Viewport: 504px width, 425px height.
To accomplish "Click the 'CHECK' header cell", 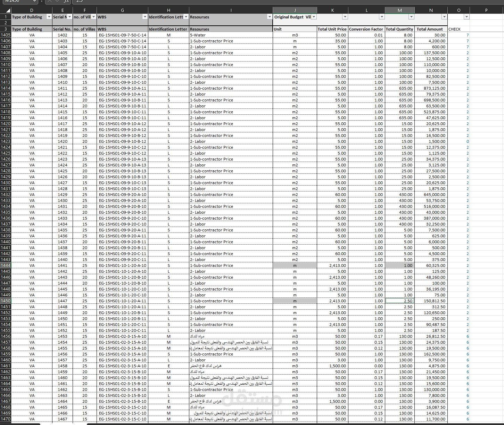I will [x=458, y=29].
